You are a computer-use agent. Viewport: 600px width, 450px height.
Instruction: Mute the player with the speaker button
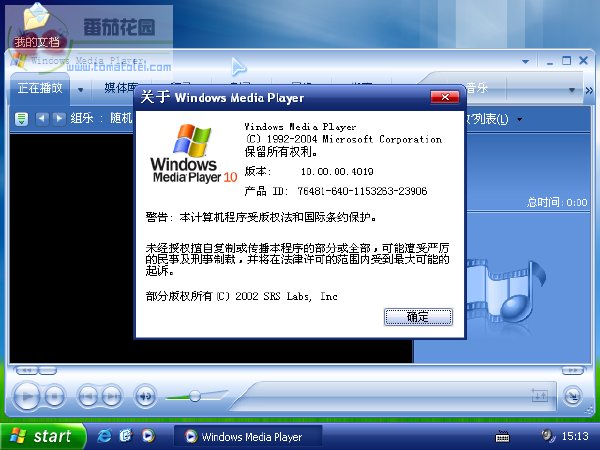tap(145, 396)
